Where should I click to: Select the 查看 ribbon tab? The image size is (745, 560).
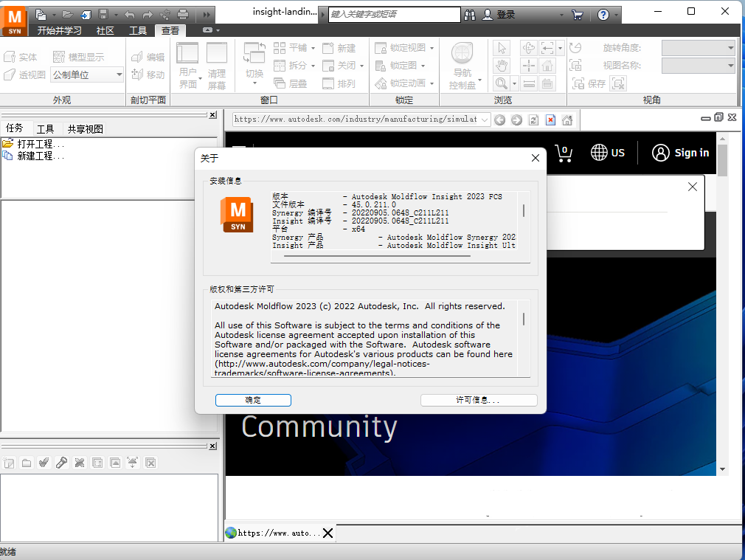click(x=170, y=31)
